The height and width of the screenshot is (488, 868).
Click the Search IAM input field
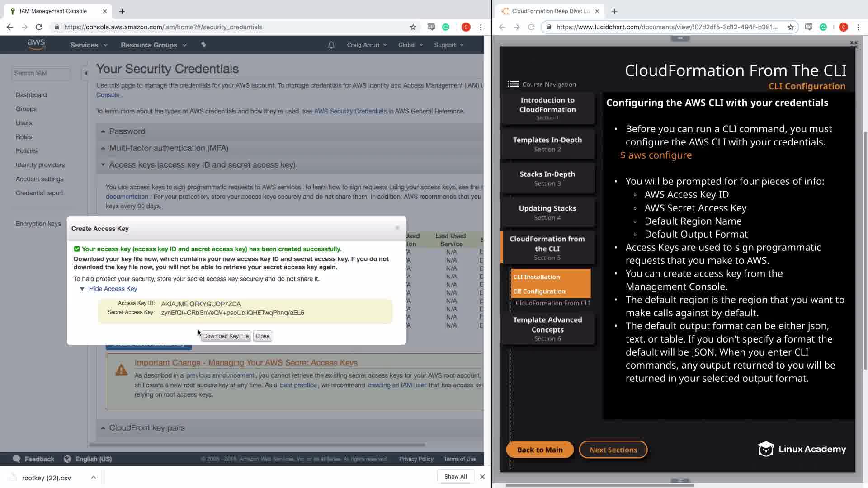point(41,73)
